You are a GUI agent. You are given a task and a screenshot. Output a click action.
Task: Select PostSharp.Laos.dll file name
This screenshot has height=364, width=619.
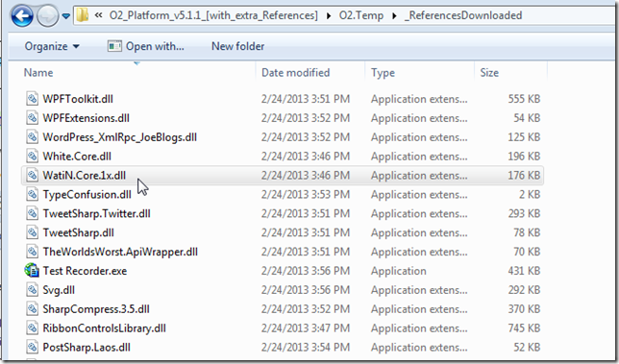tap(87, 348)
